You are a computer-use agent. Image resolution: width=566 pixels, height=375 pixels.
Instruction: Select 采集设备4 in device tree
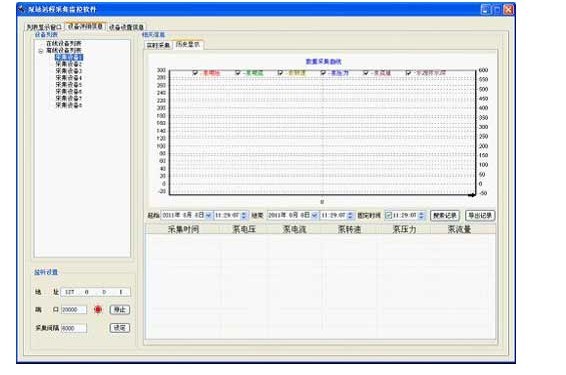(69, 78)
